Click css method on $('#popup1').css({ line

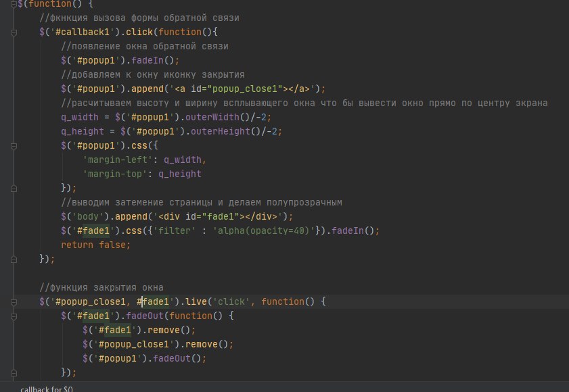click(139, 145)
